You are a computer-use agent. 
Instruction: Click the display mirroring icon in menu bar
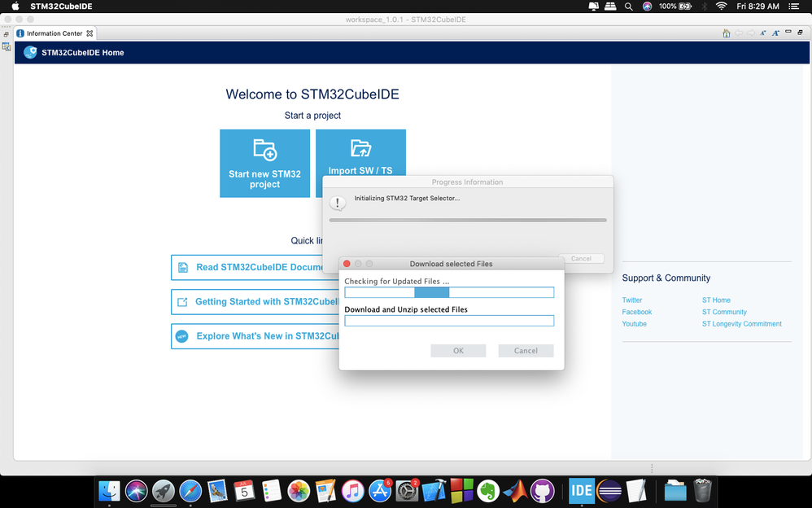pos(593,7)
